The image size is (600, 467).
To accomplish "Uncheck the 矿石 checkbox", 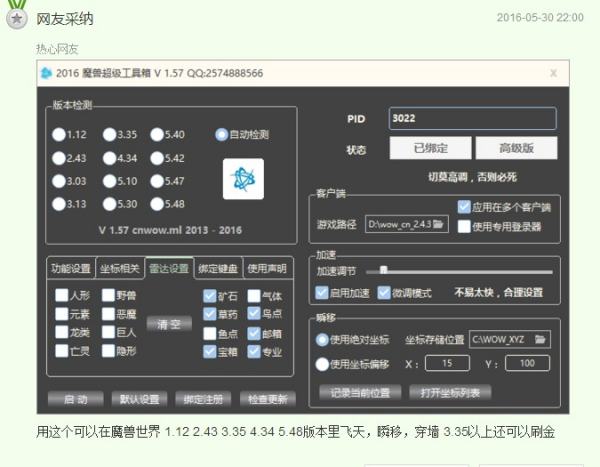I will 210,296.
